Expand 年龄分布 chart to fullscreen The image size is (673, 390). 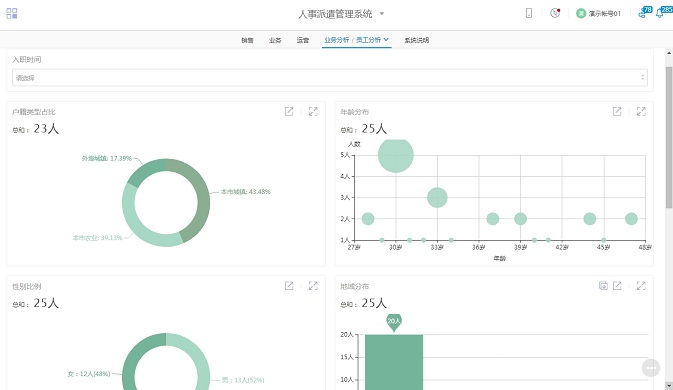pos(641,112)
